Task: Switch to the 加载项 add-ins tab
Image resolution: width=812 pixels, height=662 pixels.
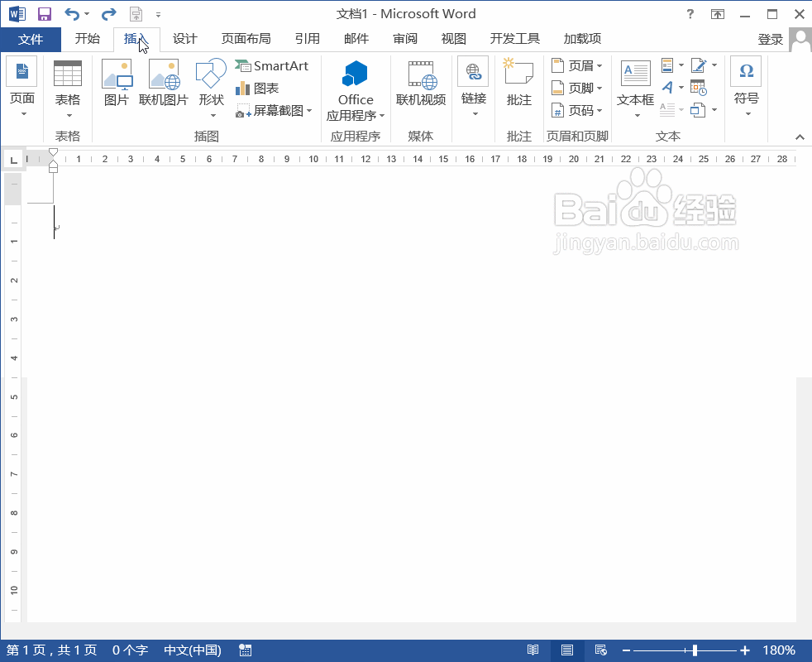Action: [582, 39]
